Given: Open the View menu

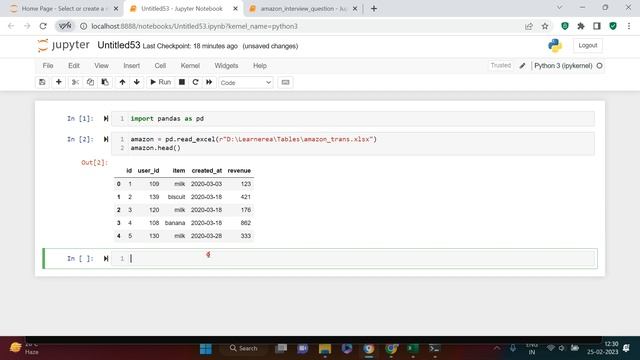Looking at the screenshot, I should pyautogui.click(x=101, y=66).
